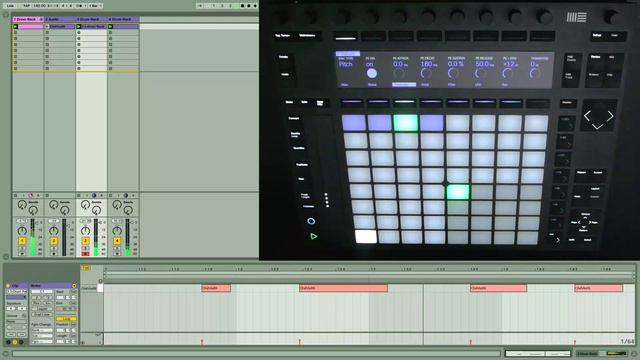Launch the first clip on track 3 Drum Rack
640x360 pixels.
[x=79, y=27]
